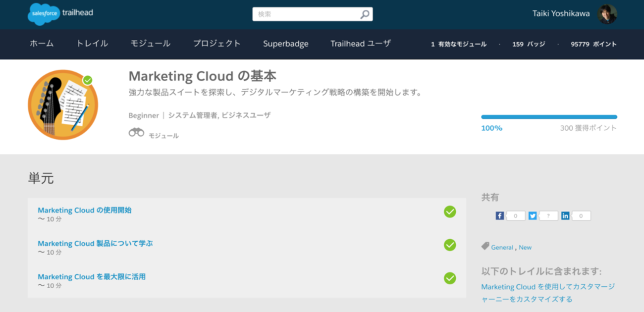Click the search magnifier icon
The image size is (644, 312).
(x=365, y=14)
